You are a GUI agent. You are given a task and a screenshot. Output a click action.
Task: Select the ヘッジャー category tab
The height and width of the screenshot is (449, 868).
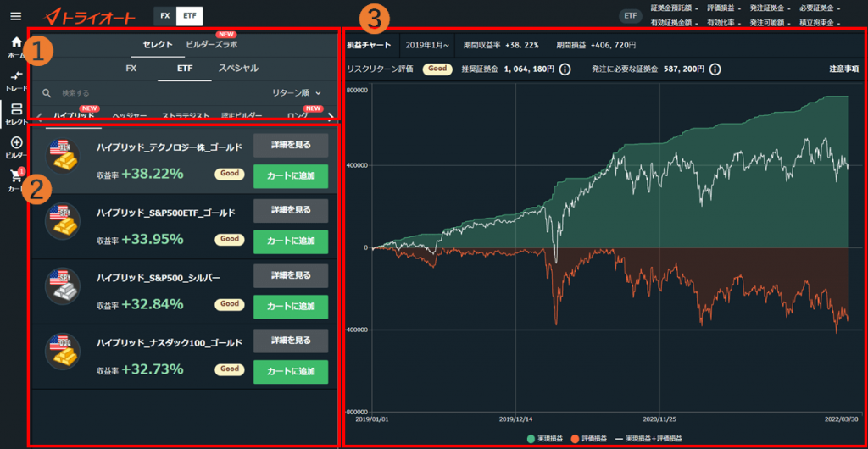(130, 115)
